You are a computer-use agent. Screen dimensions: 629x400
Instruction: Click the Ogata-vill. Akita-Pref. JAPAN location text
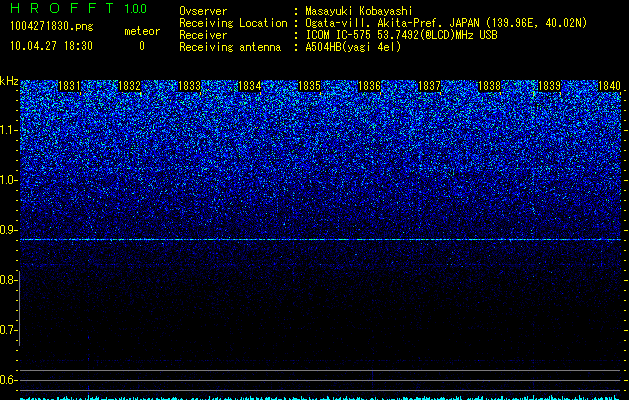coord(446,23)
